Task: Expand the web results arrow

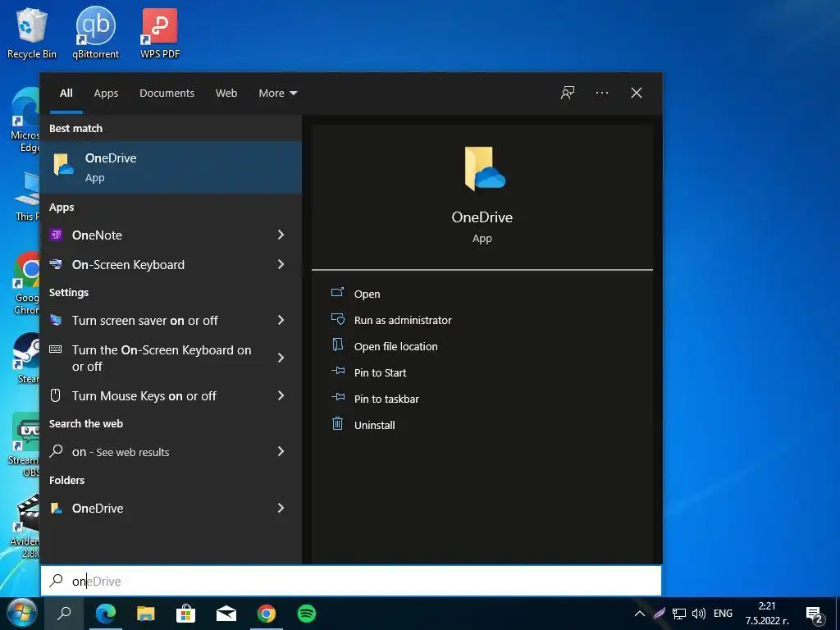Action: (281, 452)
